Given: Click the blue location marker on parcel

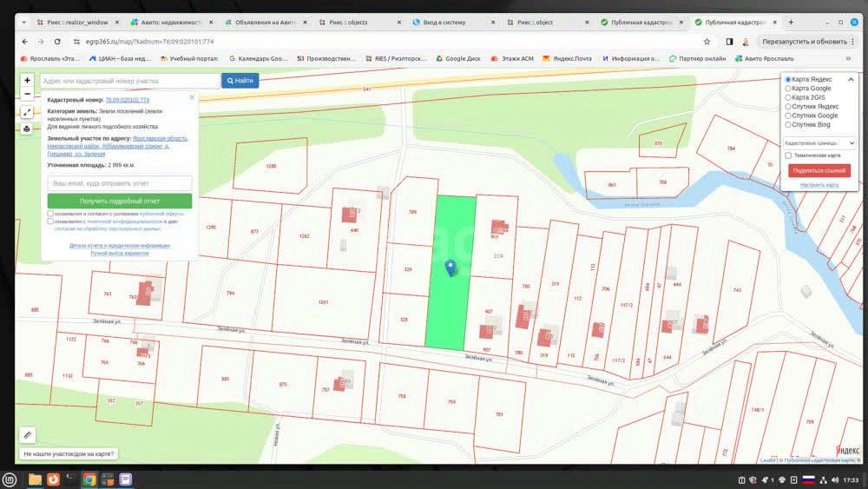Looking at the screenshot, I should point(450,268).
